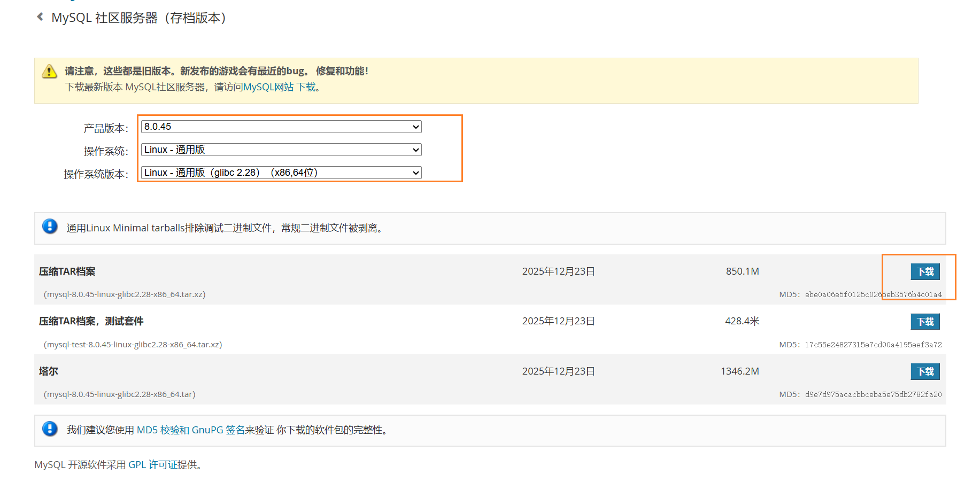Open the 产品版本 dropdown showing 8.0.45
Image resolution: width=980 pixels, height=498 pixels.
point(281,127)
